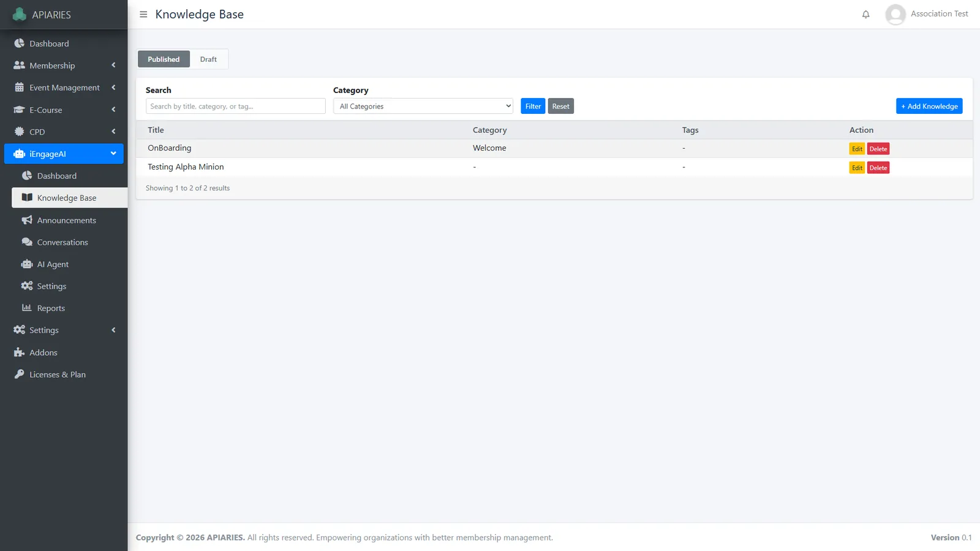Viewport: 980px width, 551px height.
Task: Click the Add Knowledge button
Action: [929, 106]
